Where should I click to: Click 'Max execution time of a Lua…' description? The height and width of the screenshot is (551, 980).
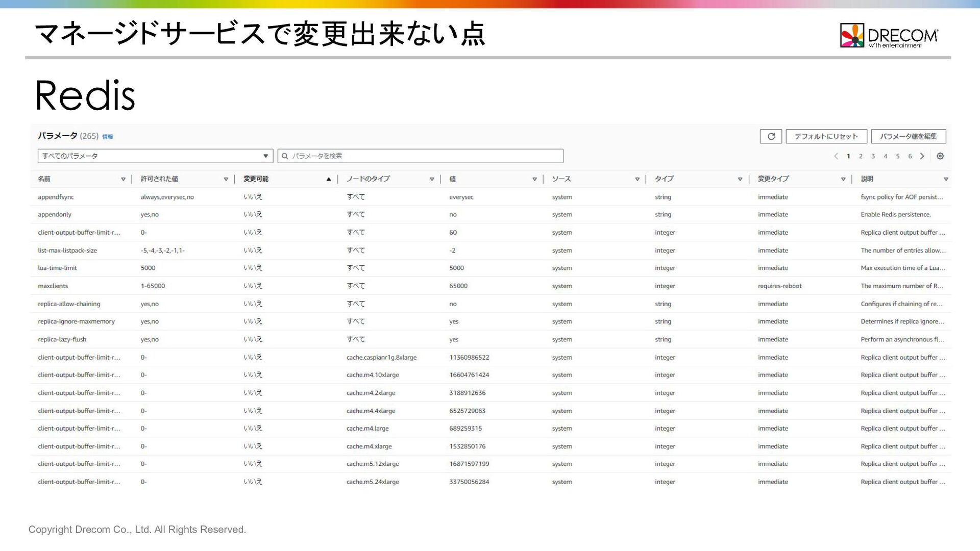902,268
